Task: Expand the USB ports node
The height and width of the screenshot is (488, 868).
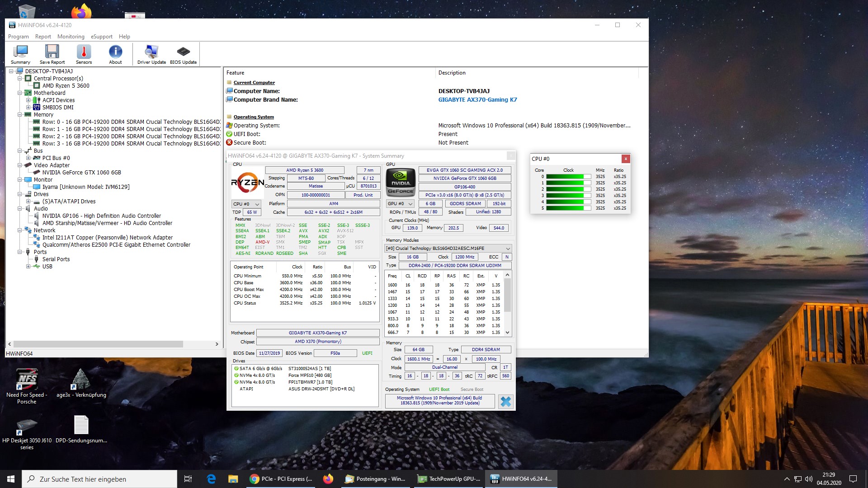Action: coord(28,266)
